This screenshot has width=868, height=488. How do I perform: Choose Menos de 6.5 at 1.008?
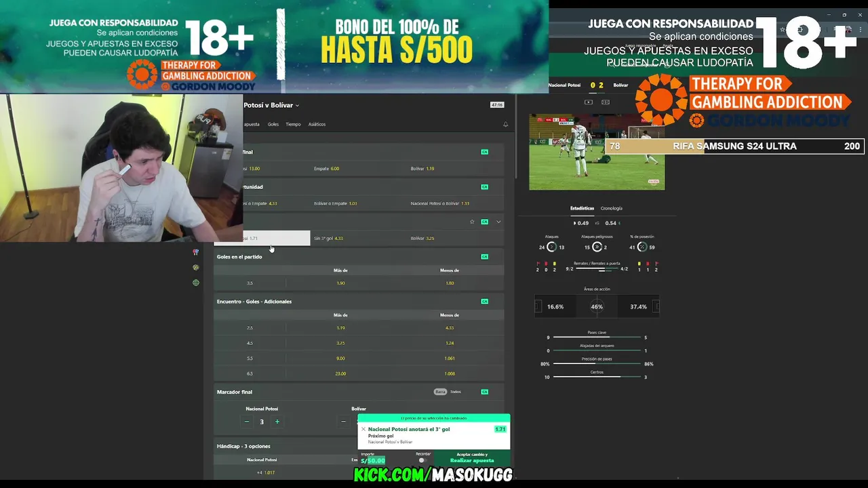(450, 373)
